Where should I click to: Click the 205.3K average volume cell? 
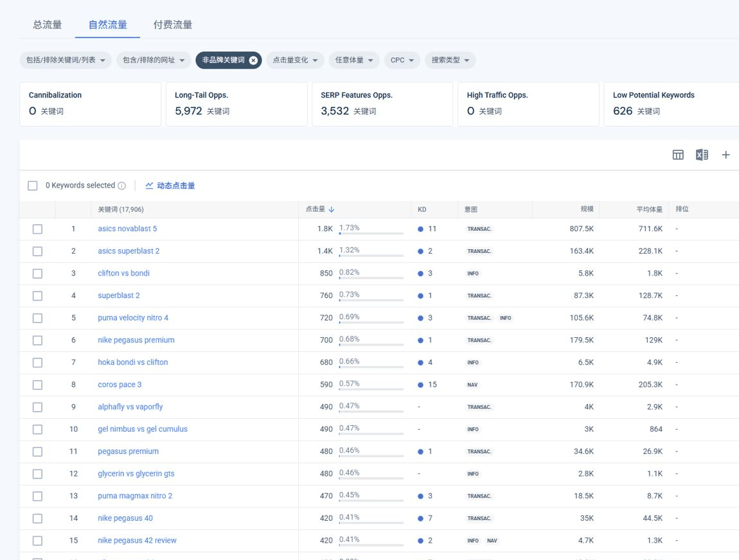650,385
